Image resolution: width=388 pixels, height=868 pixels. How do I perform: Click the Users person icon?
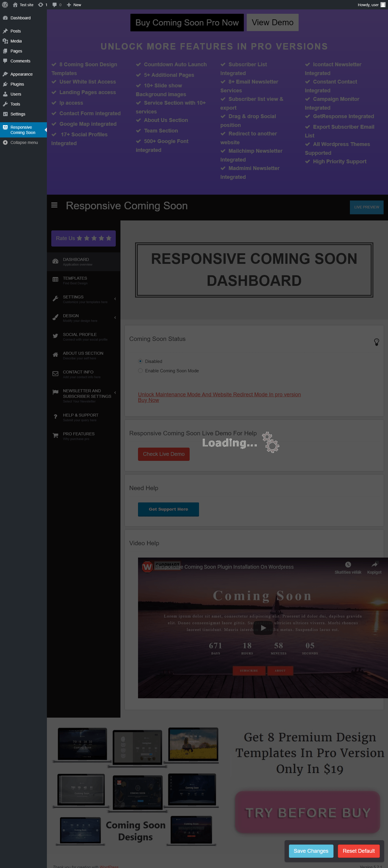coord(5,94)
